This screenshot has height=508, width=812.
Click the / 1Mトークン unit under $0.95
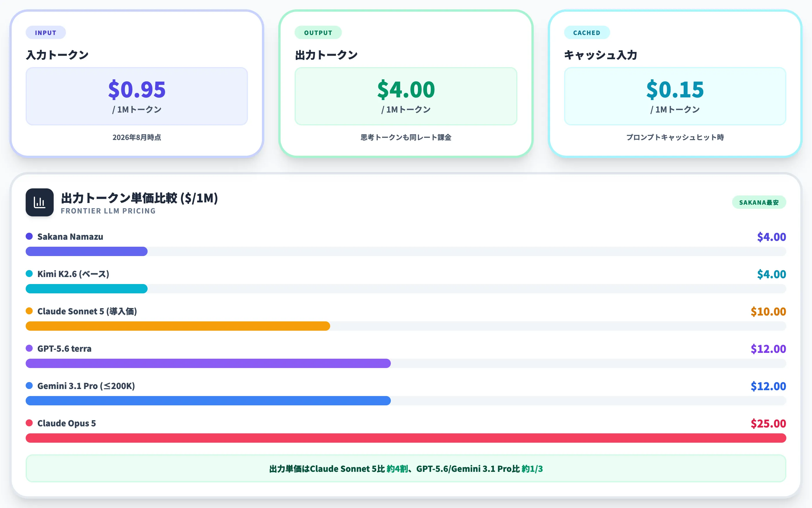point(137,110)
